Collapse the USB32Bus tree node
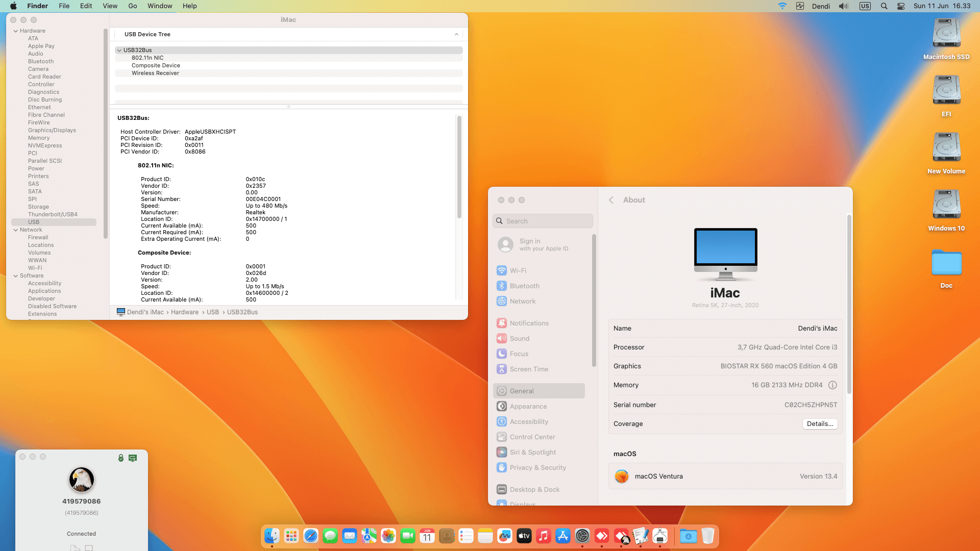The height and width of the screenshot is (551, 980). click(119, 51)
